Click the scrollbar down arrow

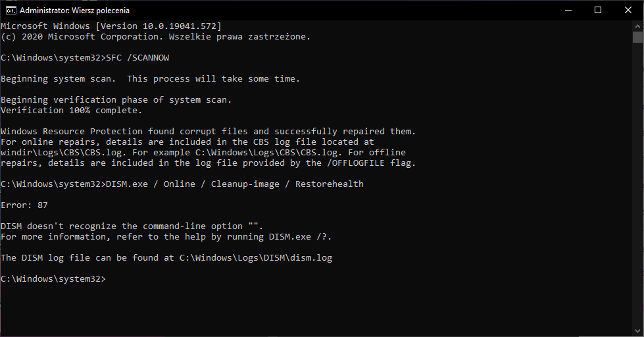pos(637,331)
